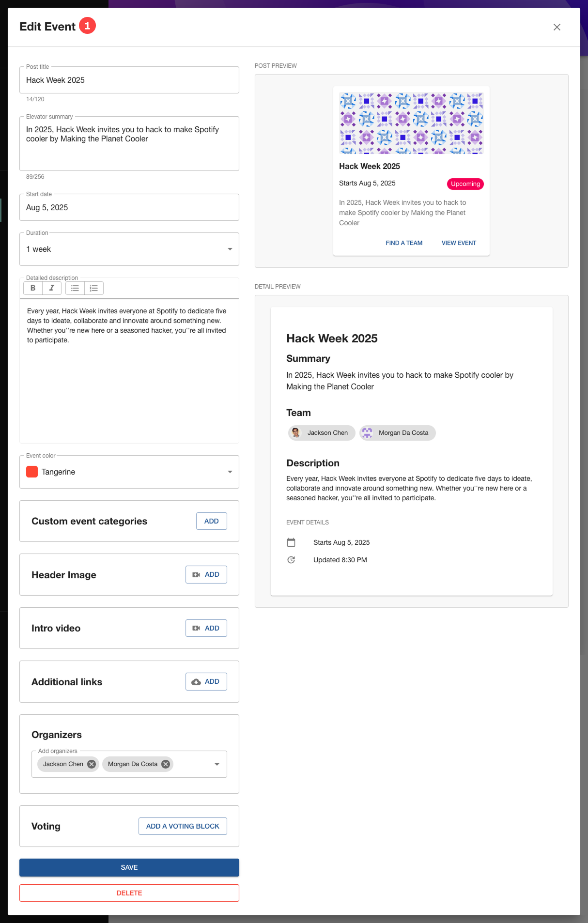Click the patterned thumbnail in post preview
Screen dimensions: 588x923
[x=412, y=123]
